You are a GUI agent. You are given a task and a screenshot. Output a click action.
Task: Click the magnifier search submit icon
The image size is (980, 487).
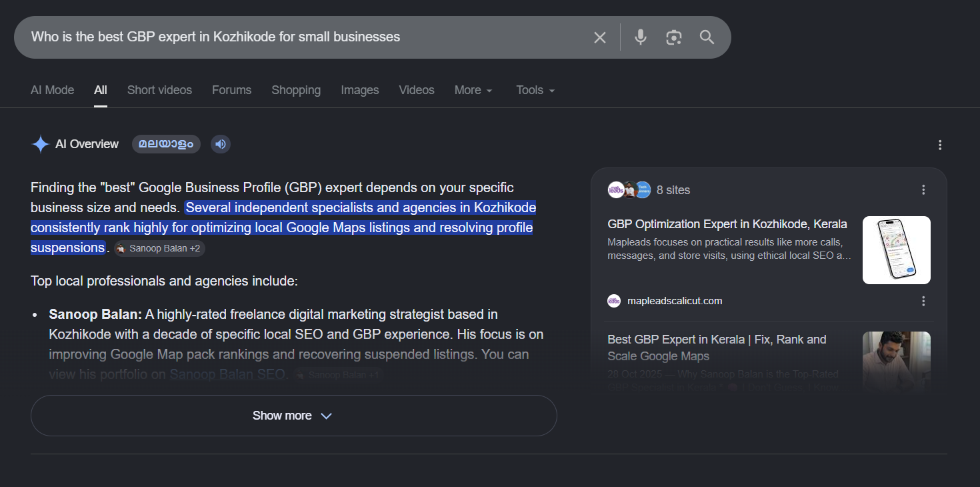(x=707, y=37)
